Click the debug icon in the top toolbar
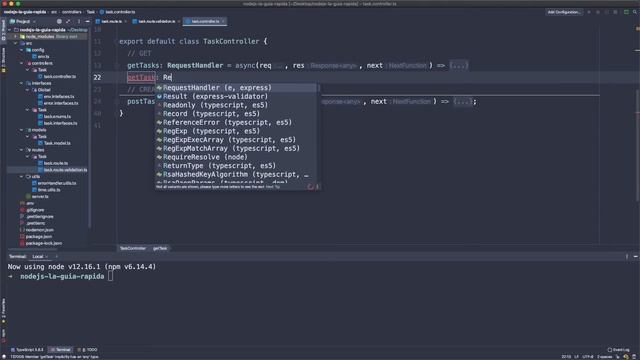This screenshot has height=360, width=640. pos(598,12)
